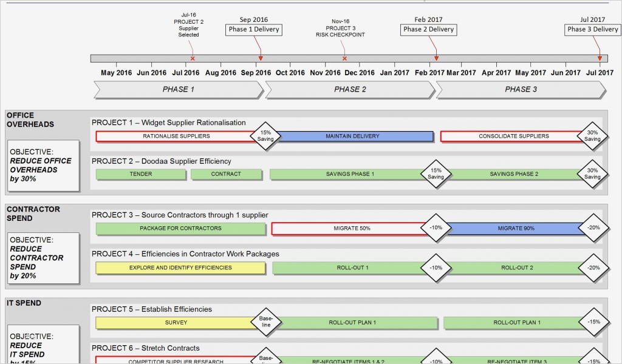The image size is (622, 364).
Task: Select the TENDER bar under Project 2
Action: click(141, 174)
